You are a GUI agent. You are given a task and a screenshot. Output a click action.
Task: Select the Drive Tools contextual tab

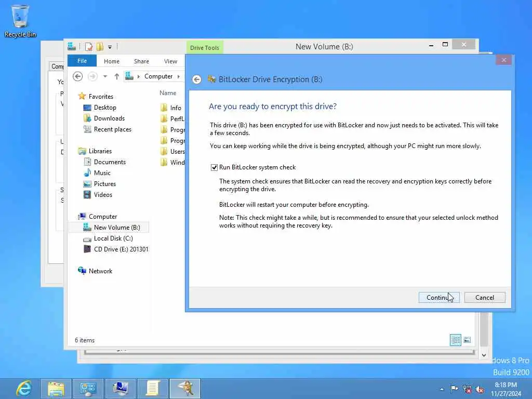point(205,48)
